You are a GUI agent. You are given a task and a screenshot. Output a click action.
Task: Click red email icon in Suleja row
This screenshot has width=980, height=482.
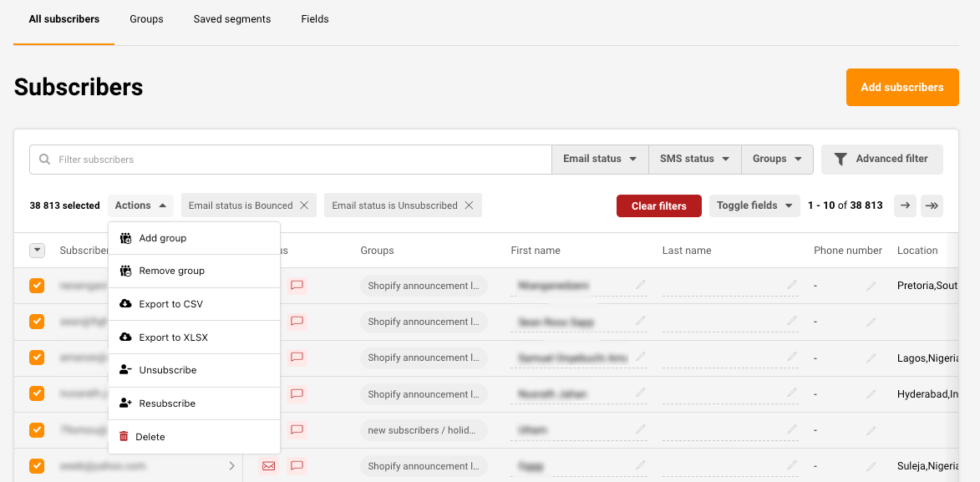coord(268,466)
